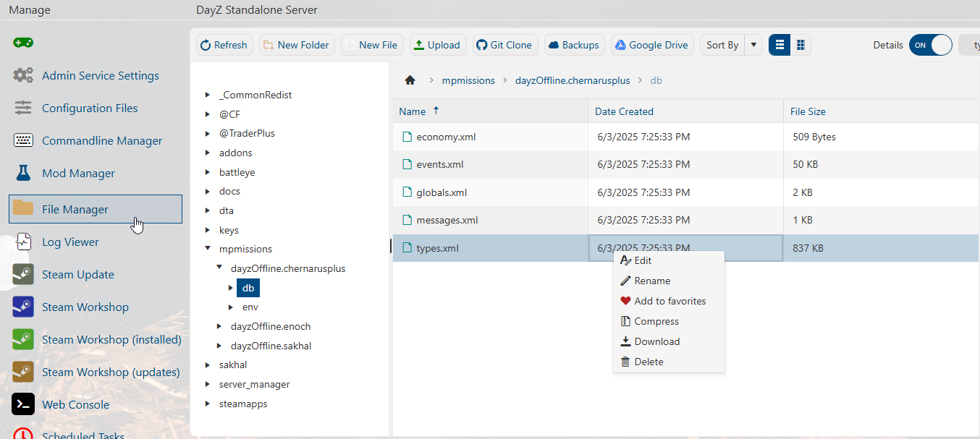Click the Refresh button

224,45
